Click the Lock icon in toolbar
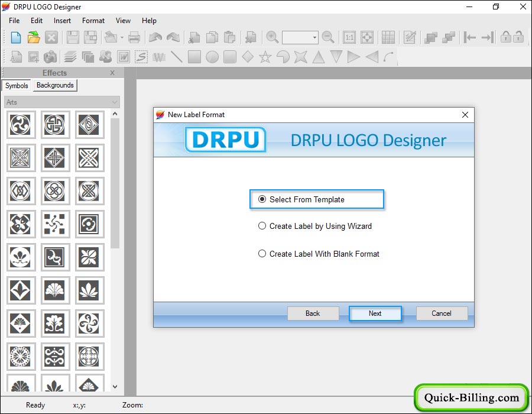532x414 pixels. click(x=505, y=37)
